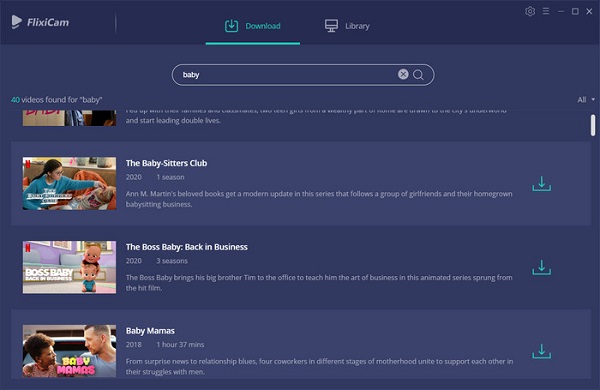Click the 1 season label

tap(170, 177)
